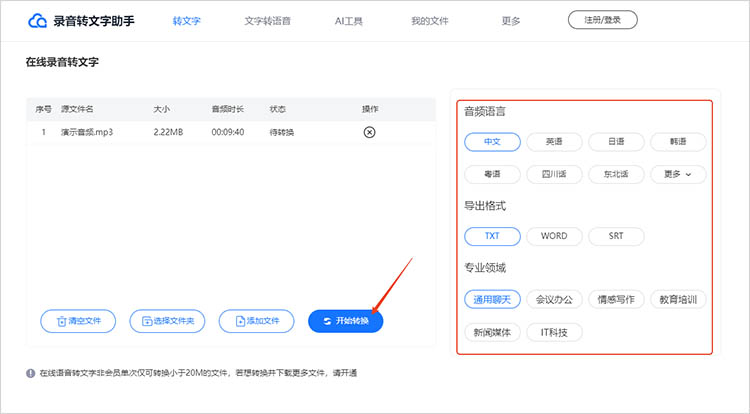Select 英语 audio language
Image resolution: width=750 pixels, height=414 pixels.
tap(554, 142)
